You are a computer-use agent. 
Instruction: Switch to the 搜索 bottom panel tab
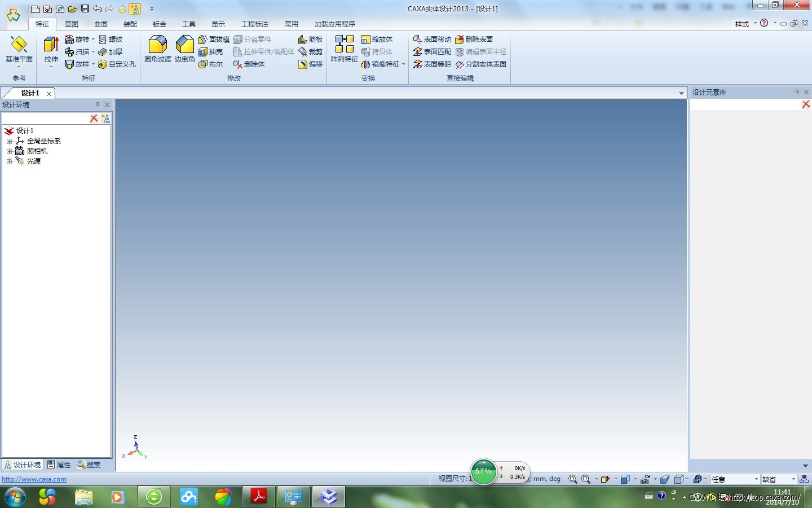pyautogui.click(x=89, y=465)
